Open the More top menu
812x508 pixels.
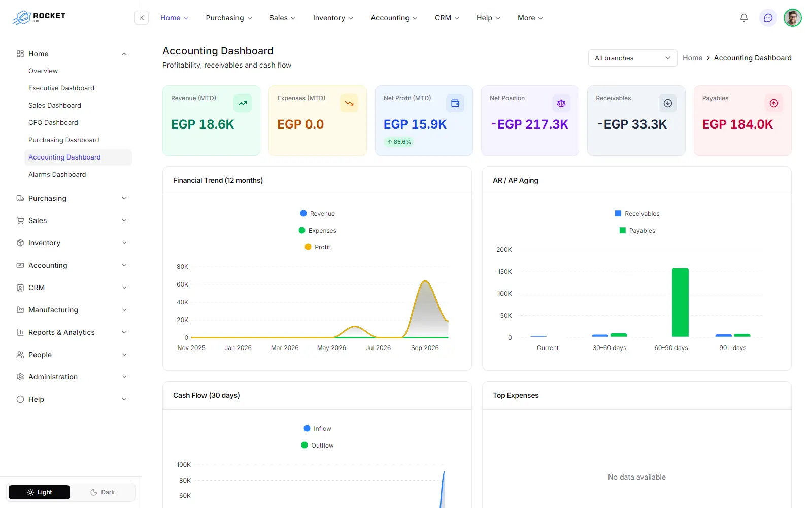pos(530,18)
